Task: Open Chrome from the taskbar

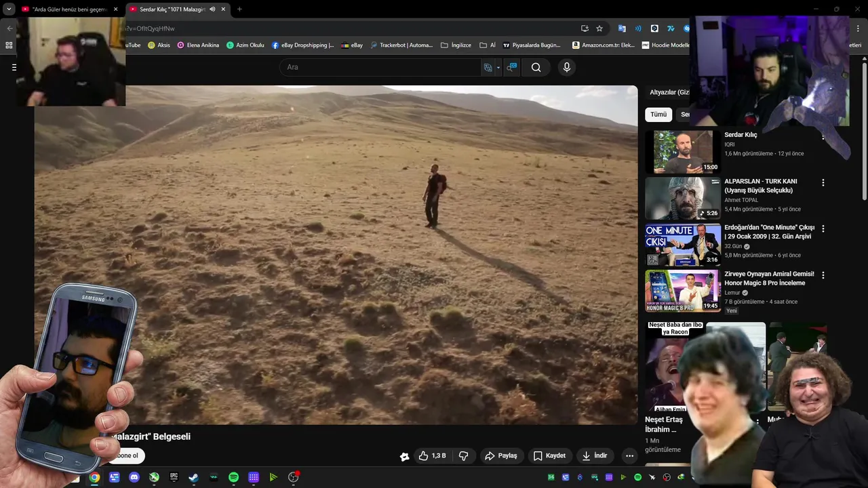Action: point(94,477)
